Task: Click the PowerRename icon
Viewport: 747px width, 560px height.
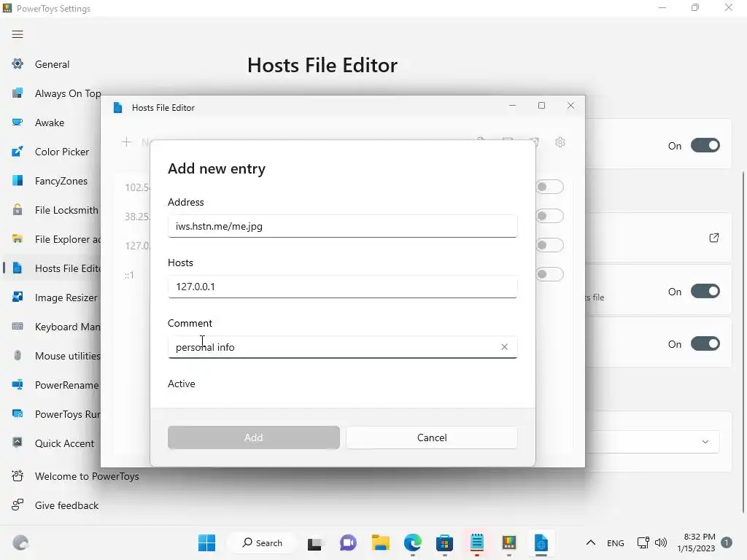Action: click(x=18, y=385)
